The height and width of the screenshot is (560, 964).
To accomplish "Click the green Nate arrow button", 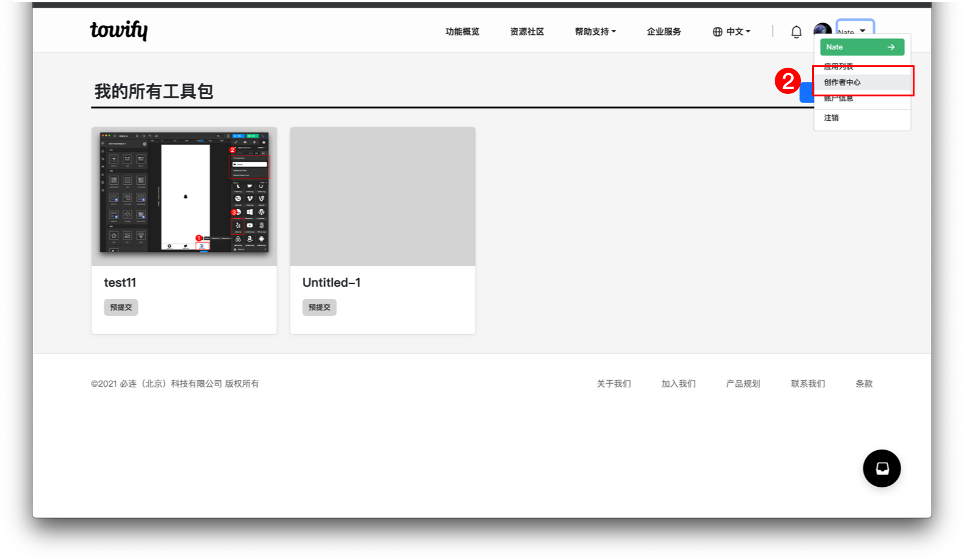I will pyautogui.click(x=862, y=47).
